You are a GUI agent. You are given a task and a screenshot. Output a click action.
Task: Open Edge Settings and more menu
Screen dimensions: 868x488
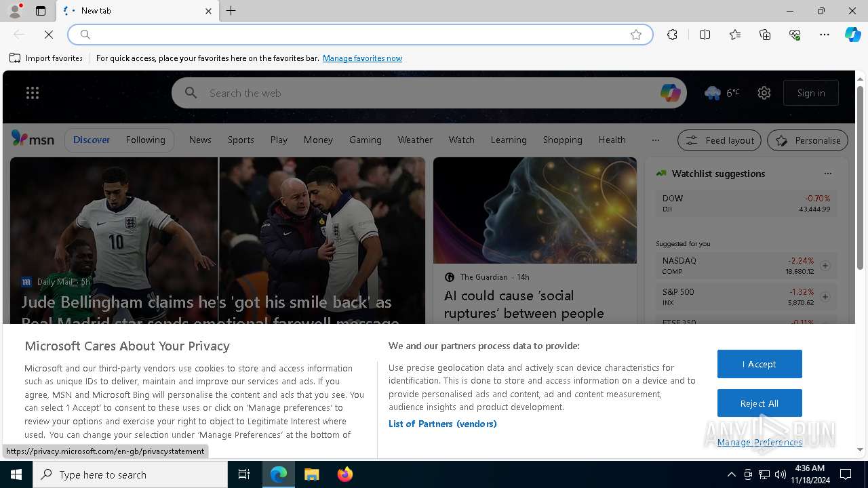click(x=825, y=35)
